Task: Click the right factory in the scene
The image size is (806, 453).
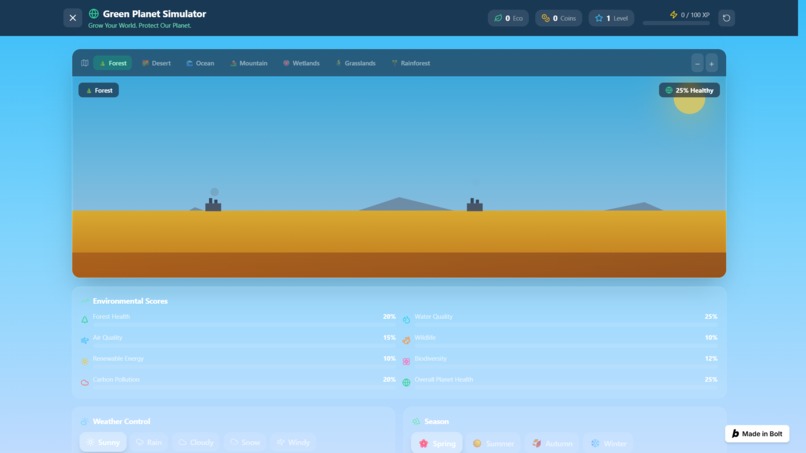Action: [474, 204]
